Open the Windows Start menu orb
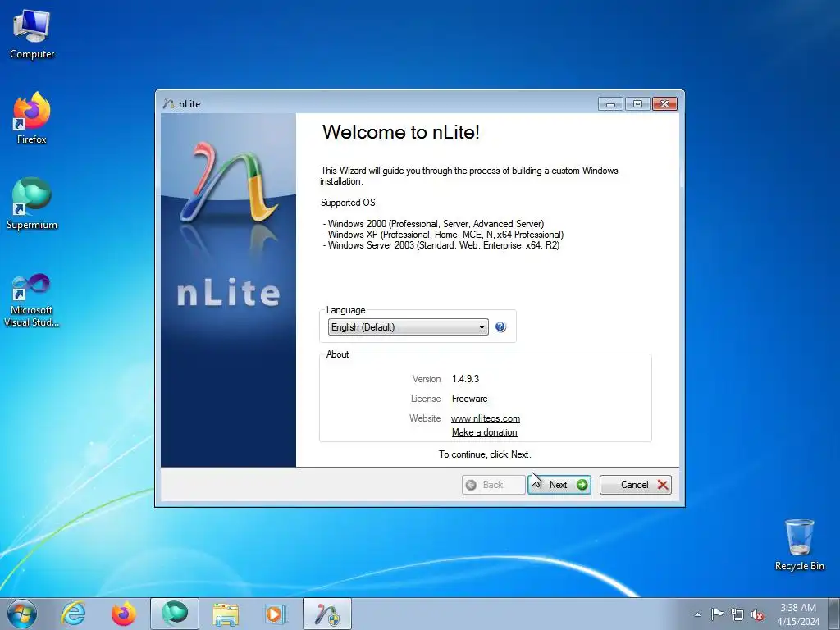The width and height of the screenshot is (840, 630). click(x=22, y=614)
